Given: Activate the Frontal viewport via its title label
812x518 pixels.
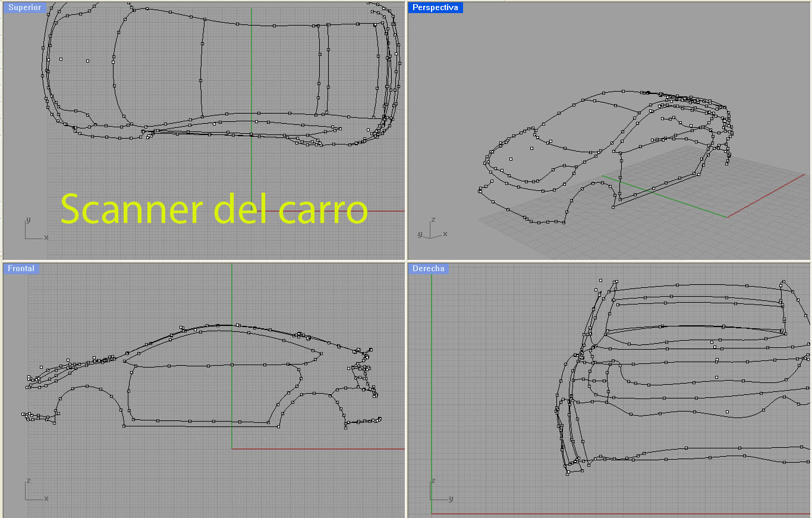Looking at the screenshot, I should click(21, 268).
